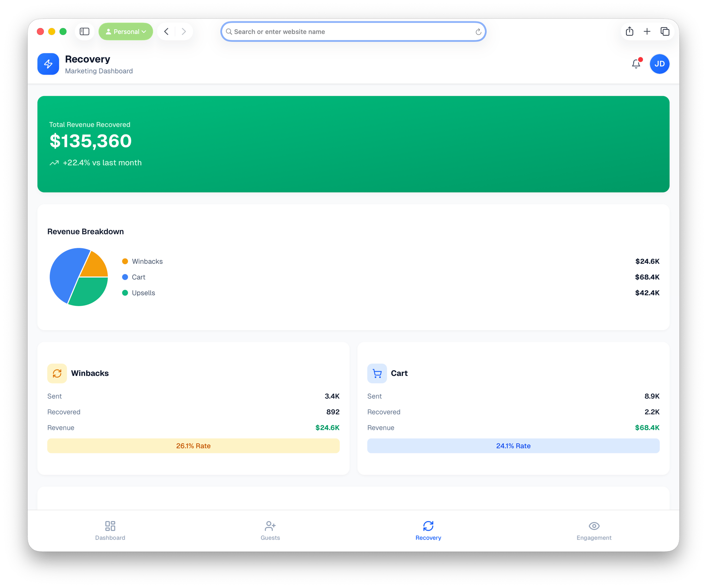Reload page using the refresh arrow
Viewport: 707px width, 588px height.
tap(478, 32)
